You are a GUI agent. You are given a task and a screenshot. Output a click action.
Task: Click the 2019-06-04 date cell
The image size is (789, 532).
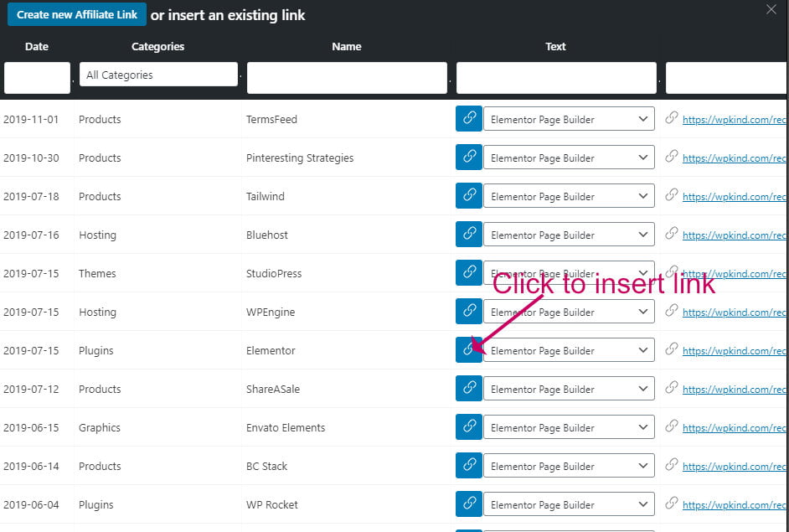pos(31,505)
